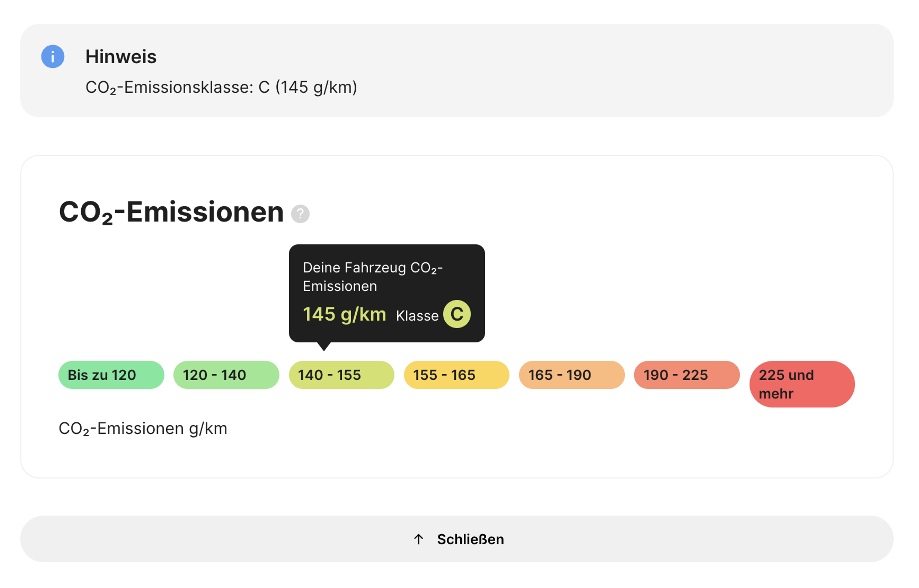Select the 155 - 165 yellow emission class
The height and width of the screenshot is (588, 919).
coord(456,375)
